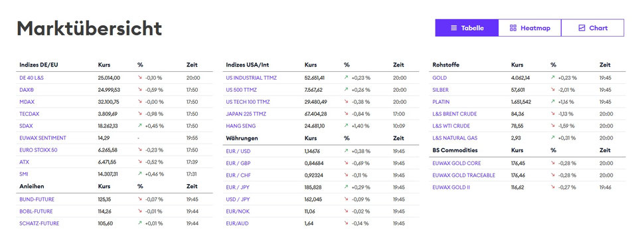
Task: Open the MDAX index link
Action: 27,102
